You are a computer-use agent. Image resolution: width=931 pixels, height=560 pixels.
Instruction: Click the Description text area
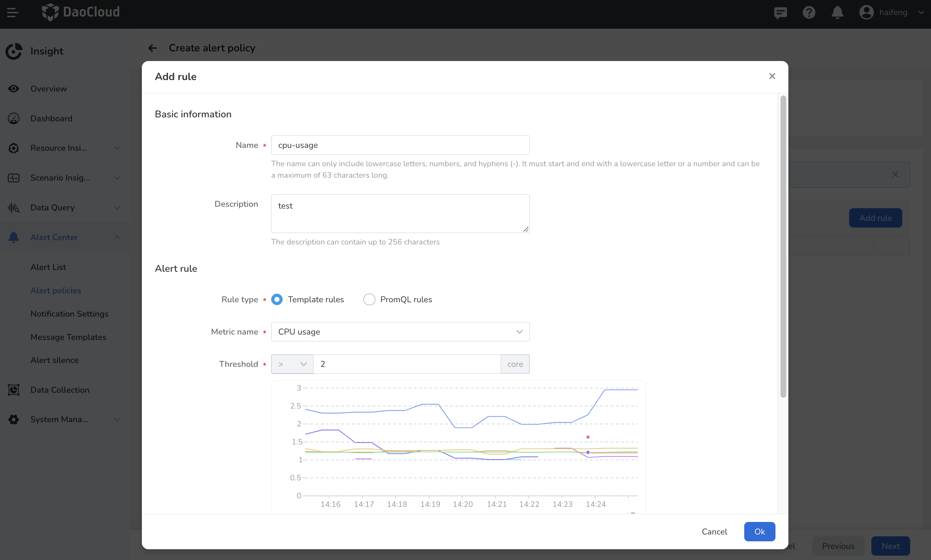(400, 214)
